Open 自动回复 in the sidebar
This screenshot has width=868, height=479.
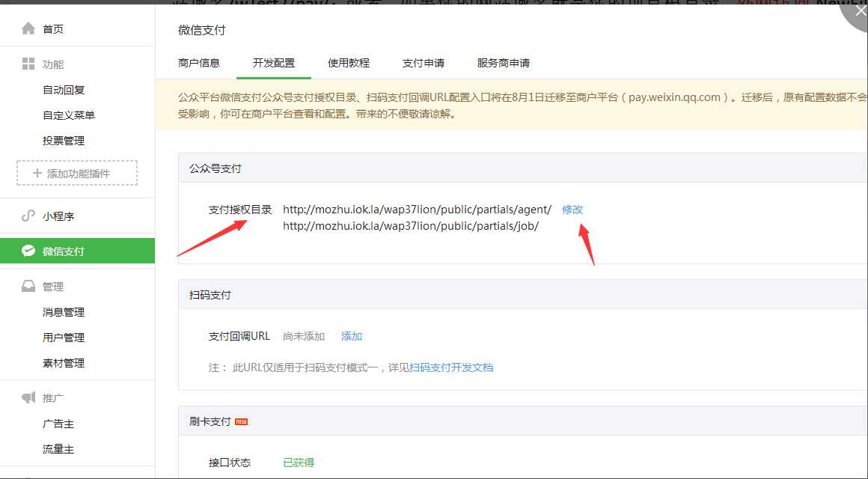point(64,90)
